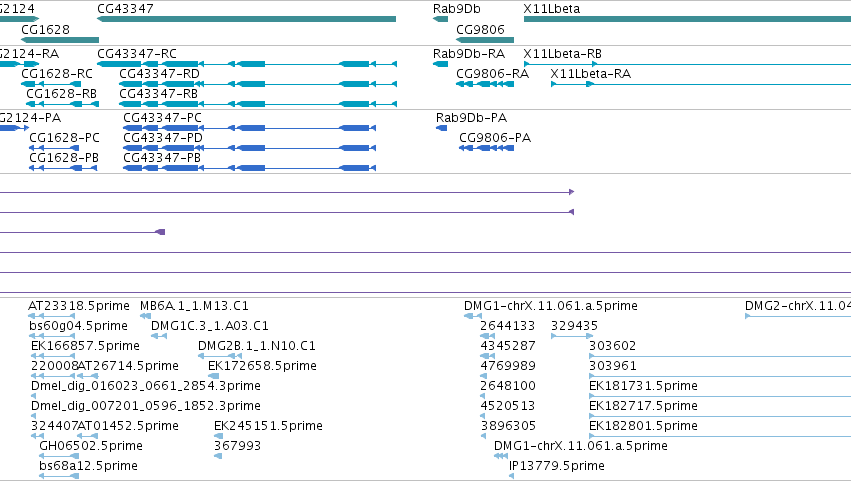Select IP13779.5prime EST
Image resolution: width=851 pixels, height=481 pixels.
[x=511, y=476]
